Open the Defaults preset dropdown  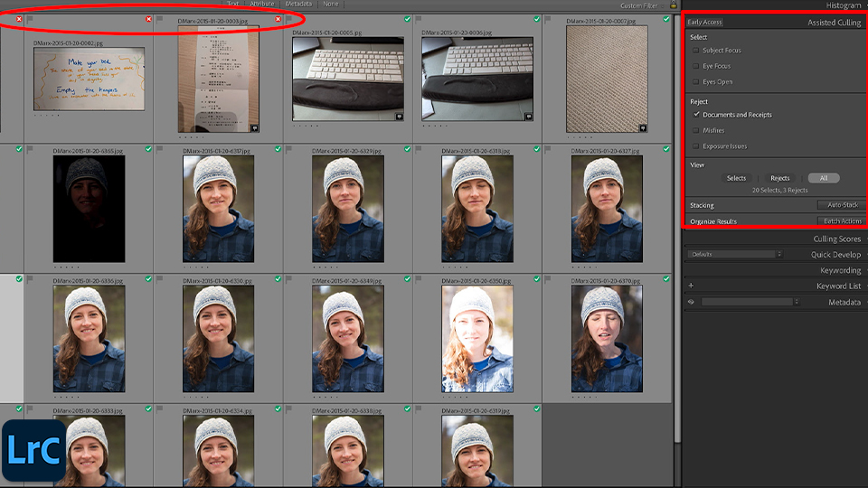[735, 255]
